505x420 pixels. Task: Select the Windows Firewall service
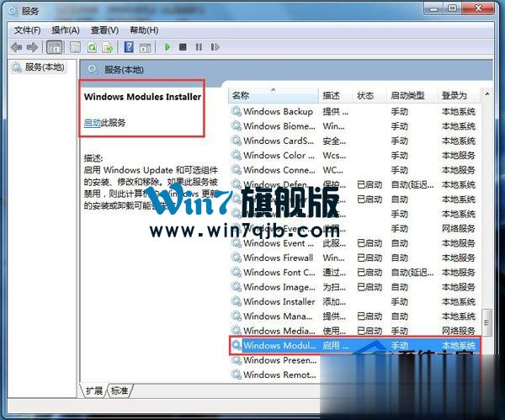pos(278,258)
